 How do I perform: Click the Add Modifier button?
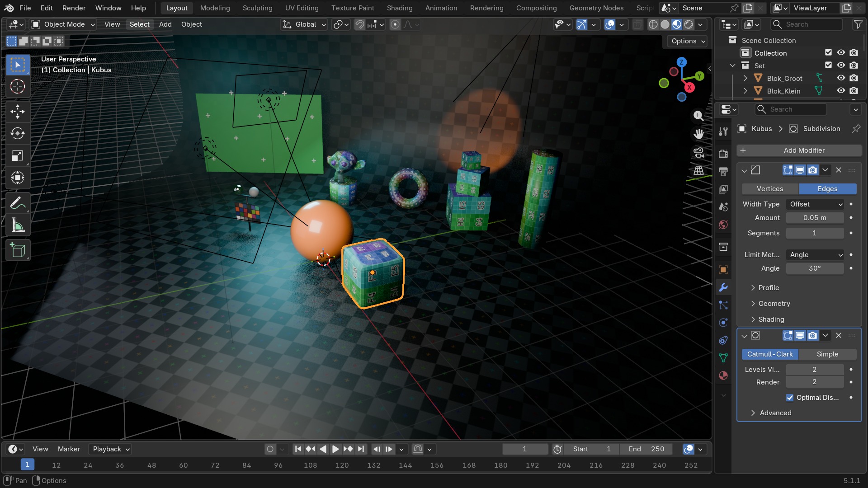click(x=799, y=150)
